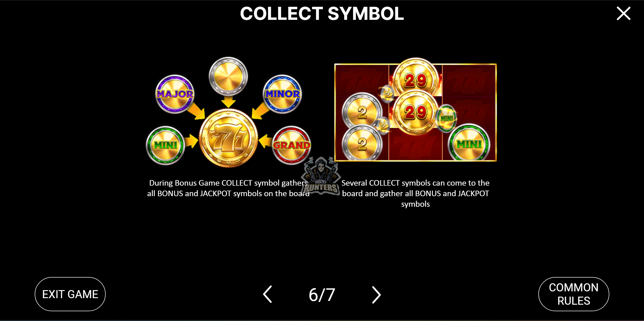
Task: Close the Collect Symbol info screen
Action: point(623,13)
